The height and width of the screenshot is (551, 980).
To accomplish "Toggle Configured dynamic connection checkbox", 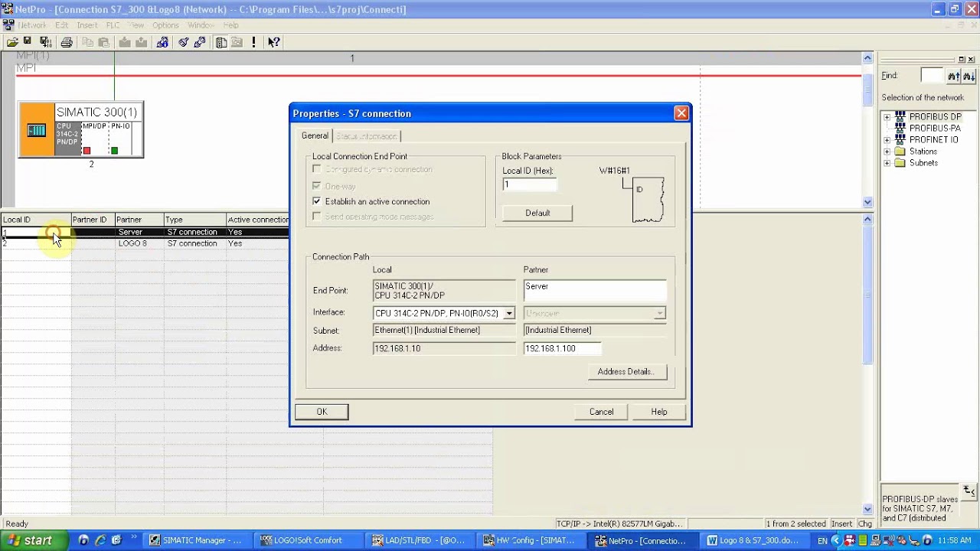I will (x=316, y=169).
